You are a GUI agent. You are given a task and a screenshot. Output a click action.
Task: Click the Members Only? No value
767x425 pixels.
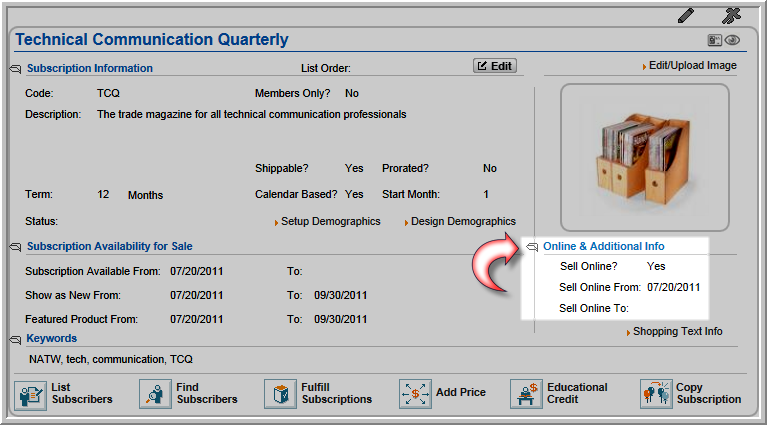point(352,93)
